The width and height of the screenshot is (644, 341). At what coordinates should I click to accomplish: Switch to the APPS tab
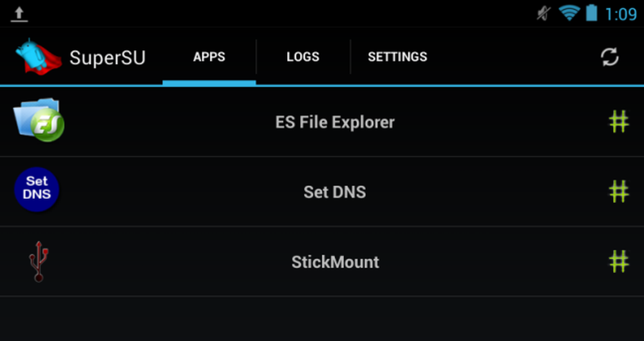pyautogui.click(x=209, y=57)
